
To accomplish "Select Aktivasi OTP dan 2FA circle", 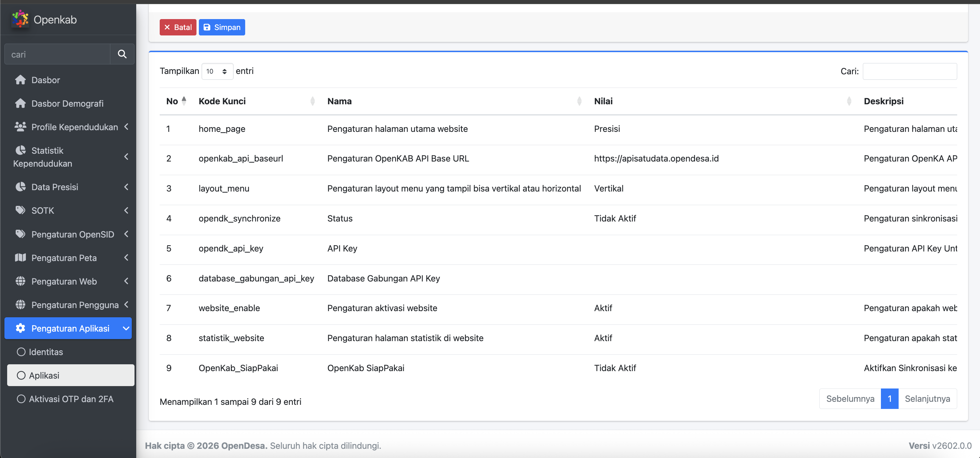I will 21,399.
